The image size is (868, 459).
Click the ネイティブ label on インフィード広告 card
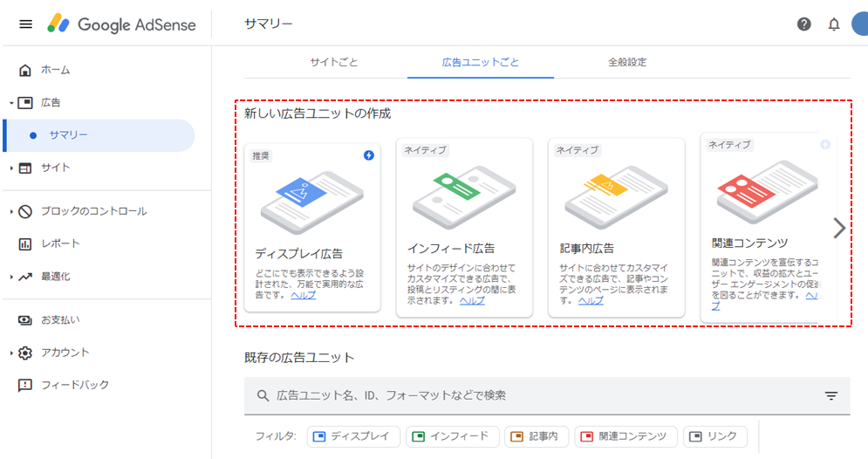[425, 150]
